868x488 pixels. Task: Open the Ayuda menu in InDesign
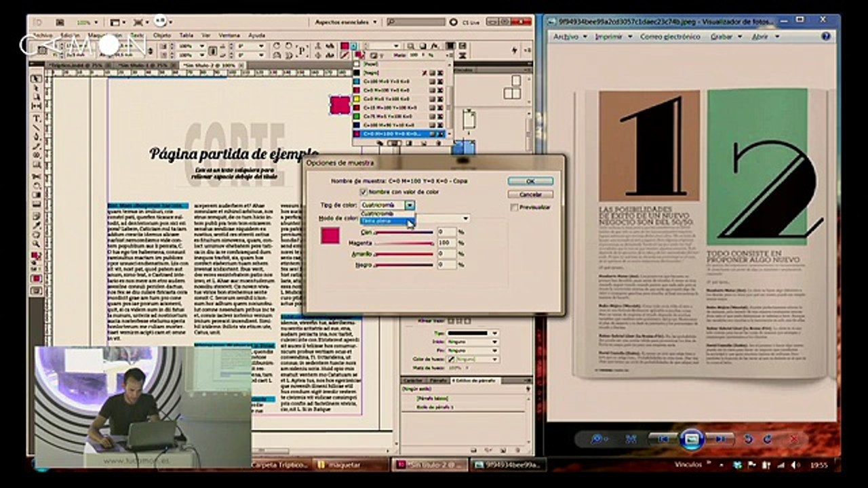257,35
